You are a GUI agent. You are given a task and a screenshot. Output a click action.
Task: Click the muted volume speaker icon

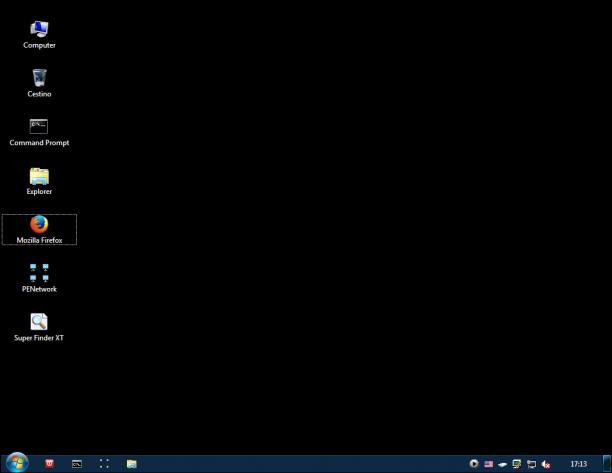pyautogui.click(x=546, y=464)
